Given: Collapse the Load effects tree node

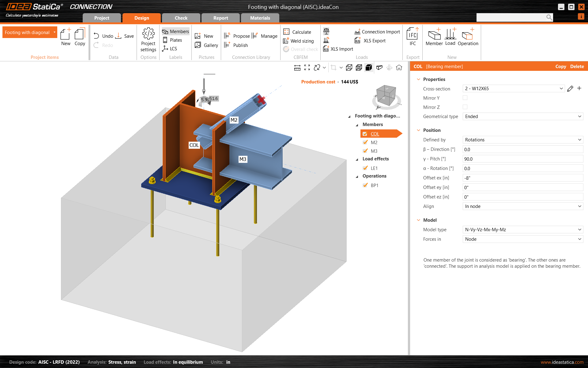Looking at the screenshot, I should (357, 159).
